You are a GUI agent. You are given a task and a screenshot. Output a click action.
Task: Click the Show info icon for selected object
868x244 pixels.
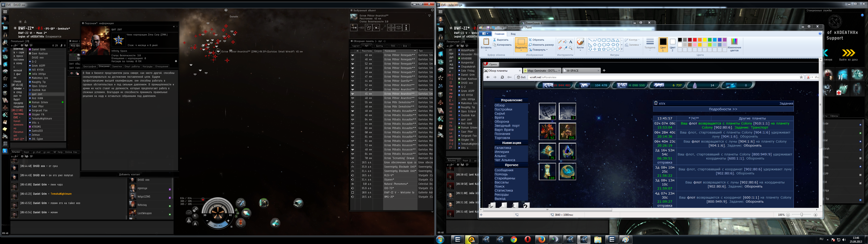pyautogui.click(x=406, y=28)
